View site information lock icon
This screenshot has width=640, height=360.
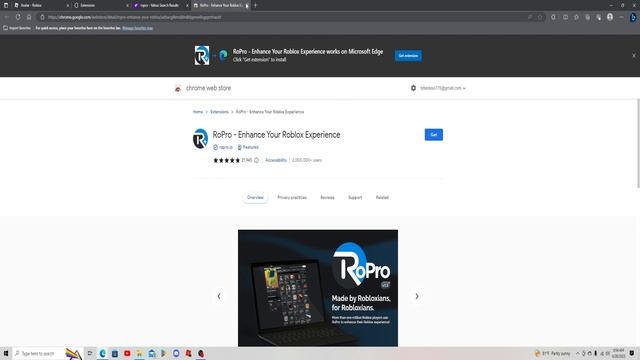[x=42, y=17]
